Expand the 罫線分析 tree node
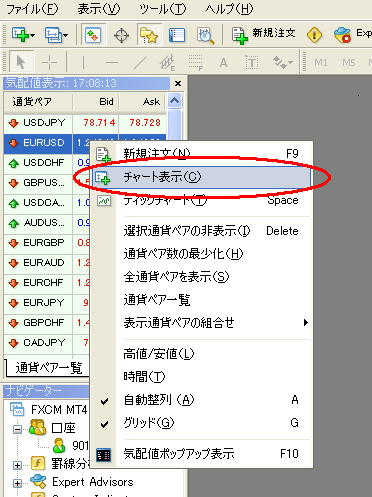 (17, 465)
